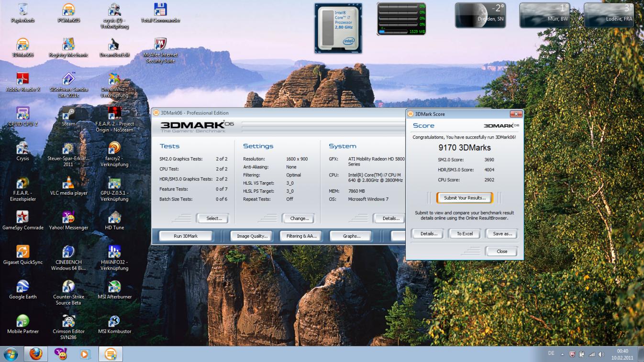Click the Windows Start orb
The image size is (644, 362).
pyautogui.click(x=11, y=354)
